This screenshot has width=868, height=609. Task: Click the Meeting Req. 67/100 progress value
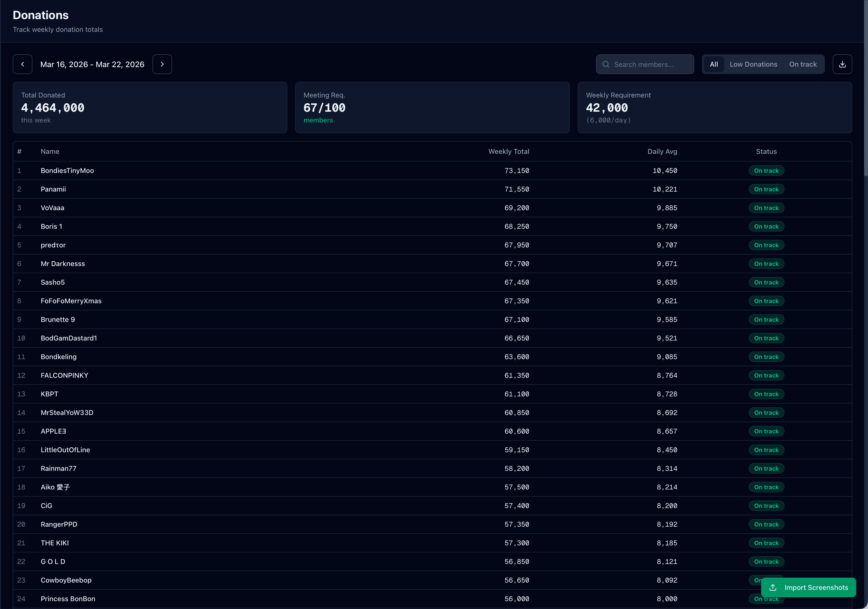(324, 108)
